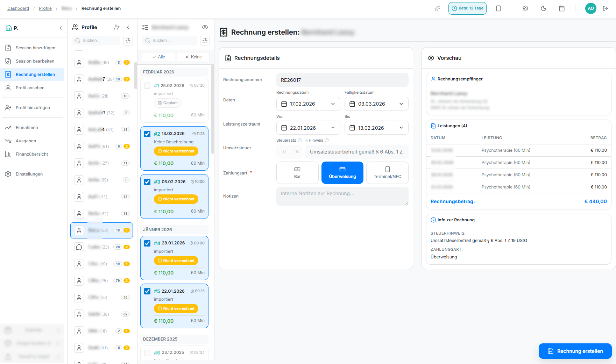Toggle dark mode moon icon
The width and height of the screenshot is (616, 364).
click(x=543, y=8)
